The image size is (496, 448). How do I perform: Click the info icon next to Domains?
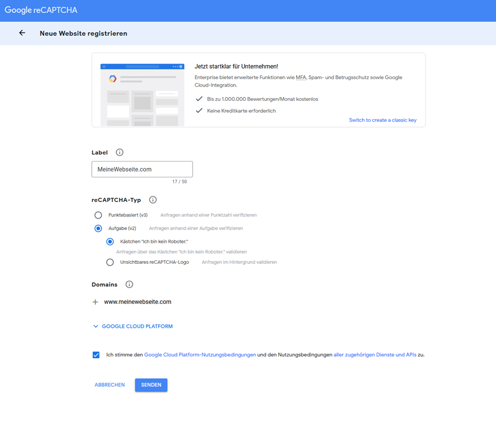[x=129, y=284]
